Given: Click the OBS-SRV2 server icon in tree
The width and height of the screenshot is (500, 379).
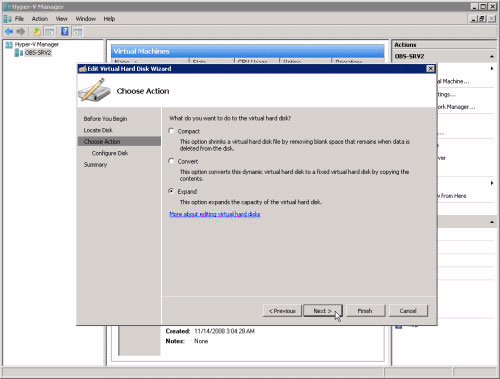Looking at the screenshot, I should 19,53.
